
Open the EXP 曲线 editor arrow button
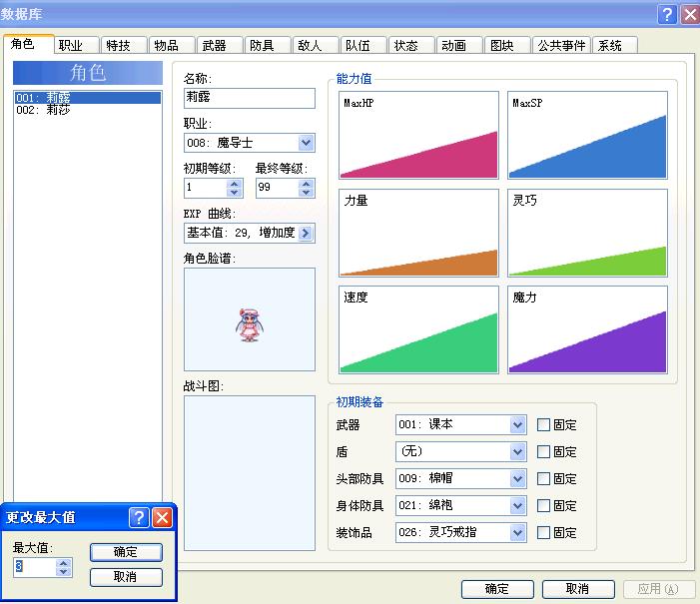(306, 233)
